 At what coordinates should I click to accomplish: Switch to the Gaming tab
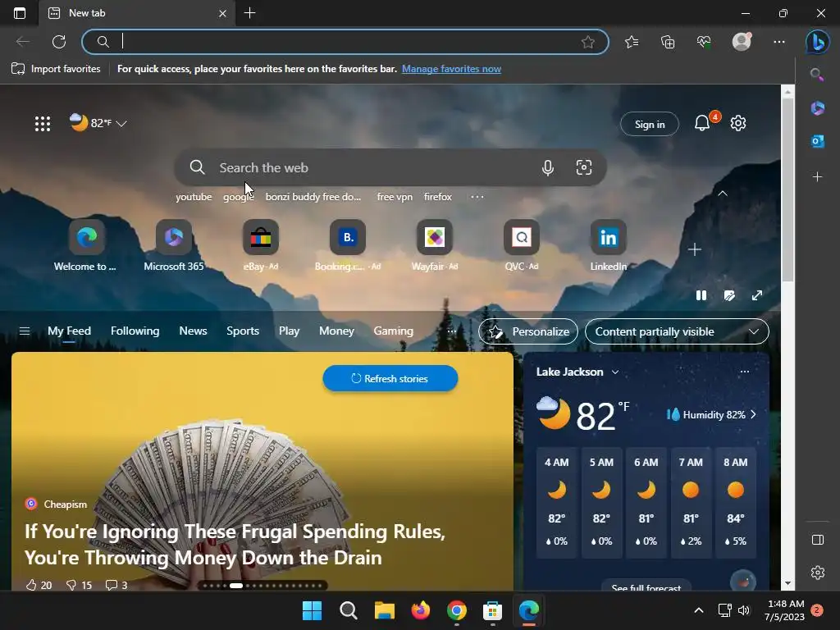point(393,331)
